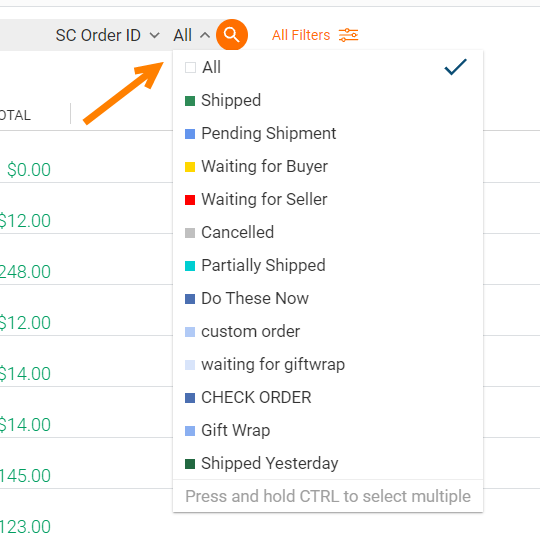Image resolution: width=540 pixels, height=539 pixels.
Task: Click the orange search magnifier button
Action: (232, 35)
